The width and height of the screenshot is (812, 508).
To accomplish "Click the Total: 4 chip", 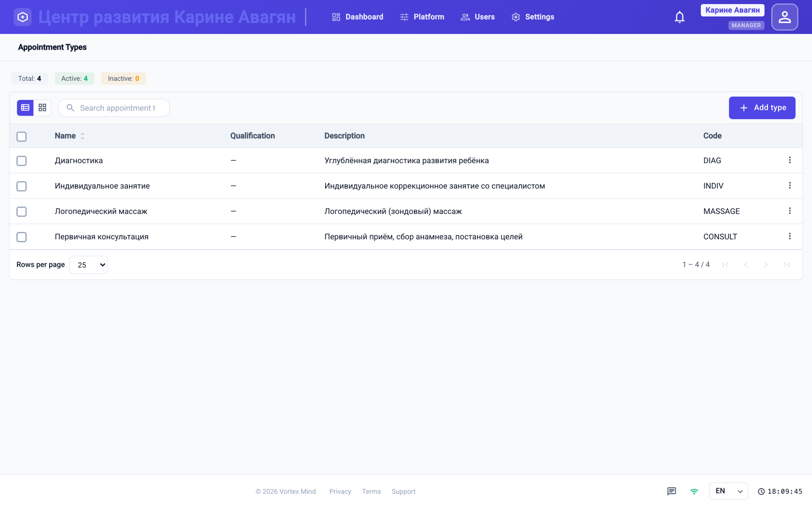I will coord(29,78).
